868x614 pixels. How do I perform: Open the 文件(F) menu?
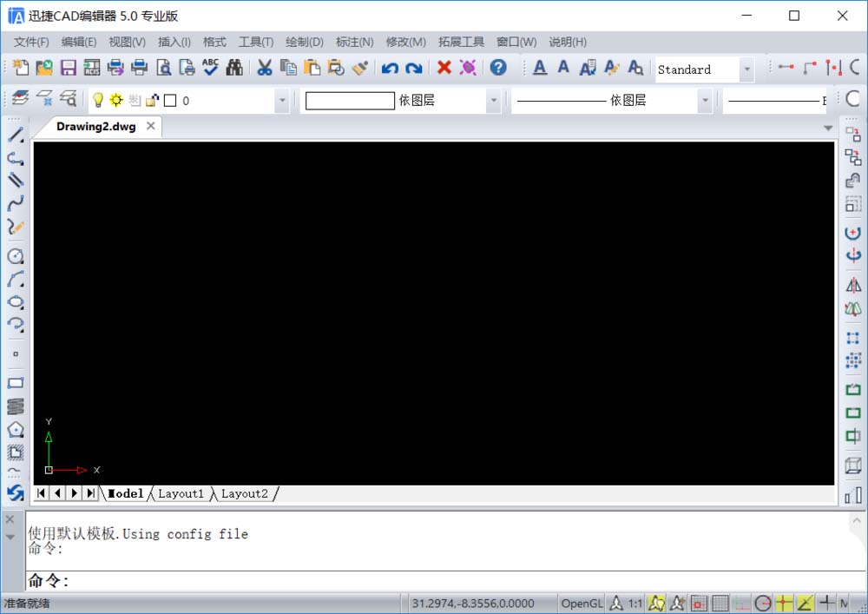(31, 42)
